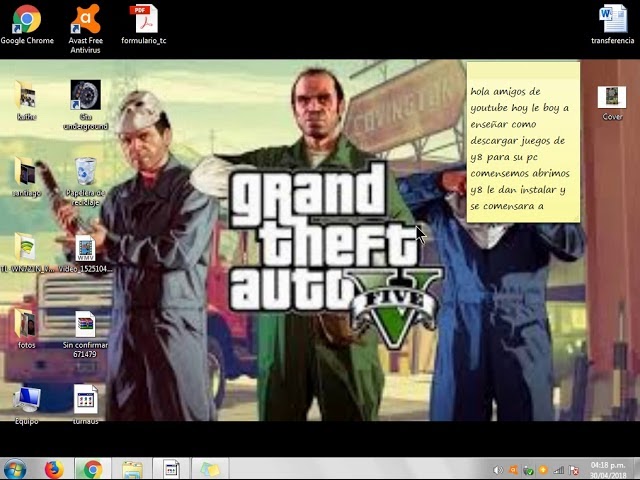This screenshot has height=480, width=640.
Task: Select the formulario_tc PDF file
Action: [144, 24]
